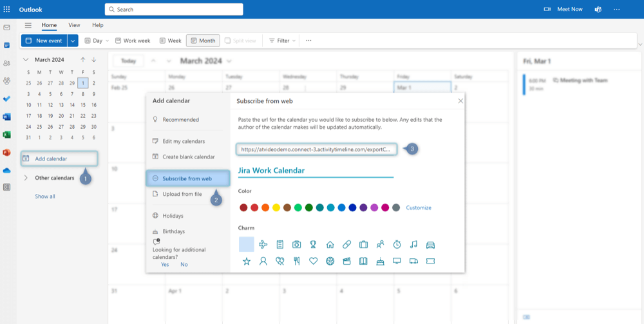The image size is (644, 324).
Task: Choose the car charm
Action: 430,245
